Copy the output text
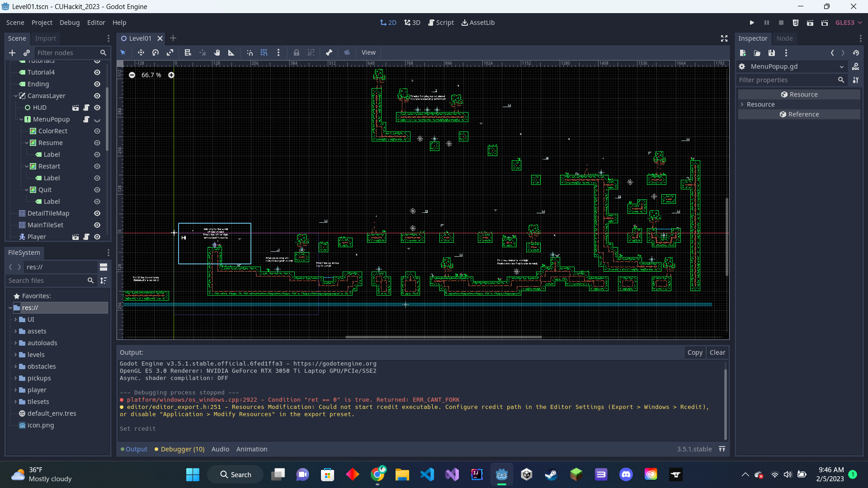Viewport: 868px width, 488px height. coord(694,352)
